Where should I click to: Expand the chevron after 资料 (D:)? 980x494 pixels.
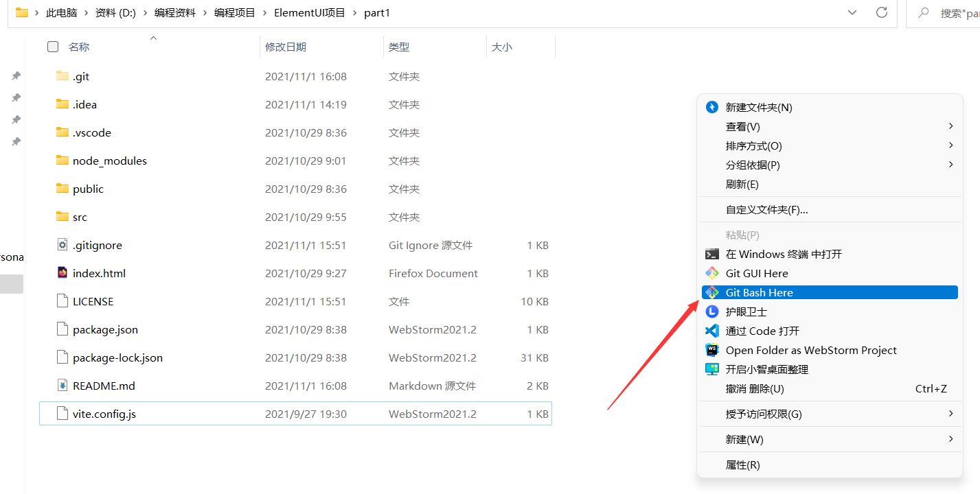point(145,13)
